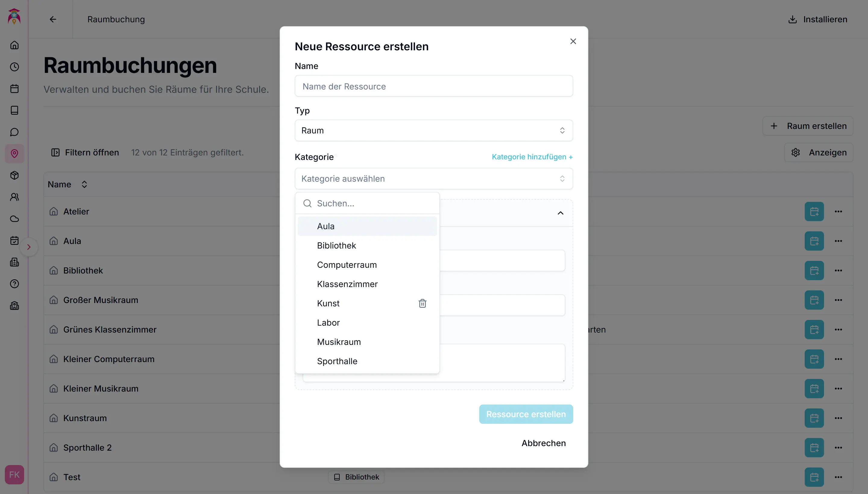Delete the Kunst category with trash icon
This screenshot has height=494, width=868.
click(422, 303)
